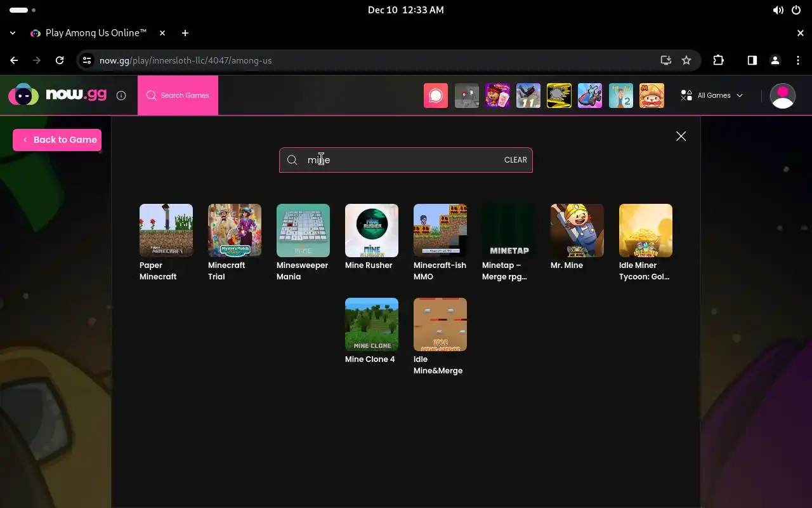The height and width of the screenshot is (508, 812).
Task: Open the Minecraft-ish MMO thumbnail
Action: (440, 231)
